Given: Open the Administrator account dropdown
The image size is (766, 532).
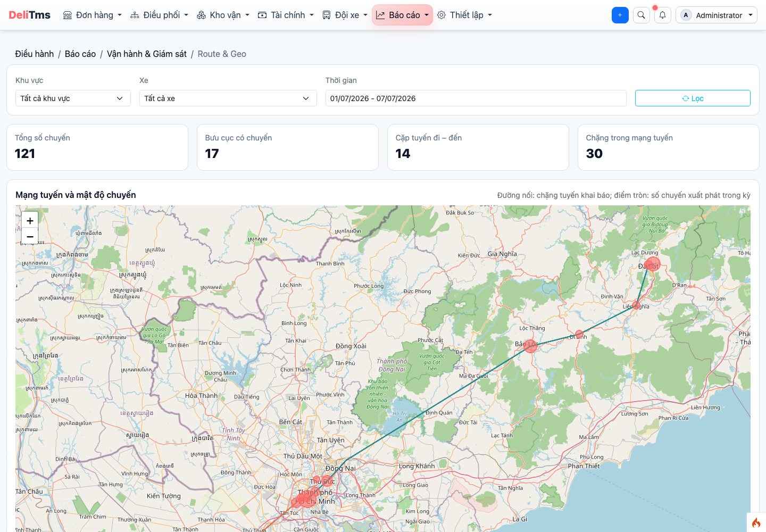Looking at the screenshot, I should pyautogui.click(x=717, y=15).
